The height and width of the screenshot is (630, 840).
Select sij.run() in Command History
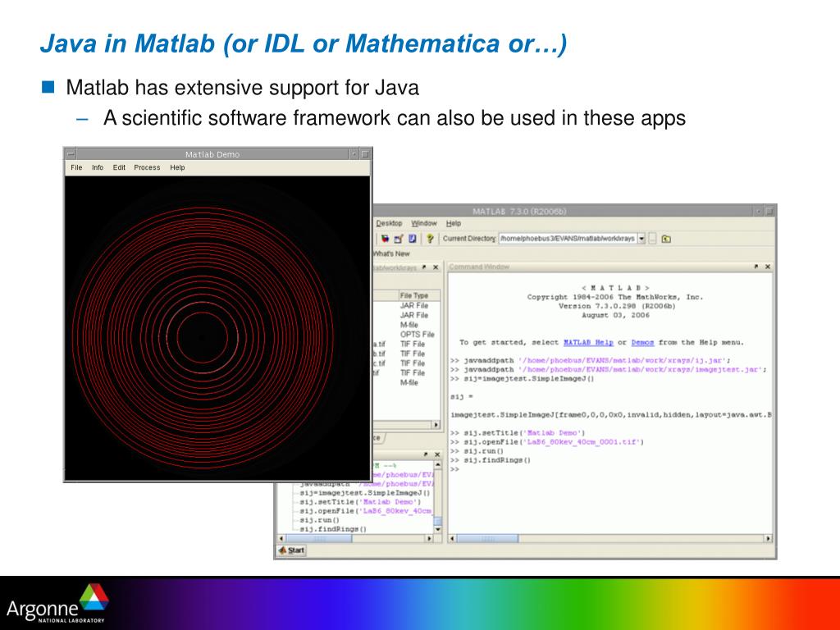(x=319, y=520)
